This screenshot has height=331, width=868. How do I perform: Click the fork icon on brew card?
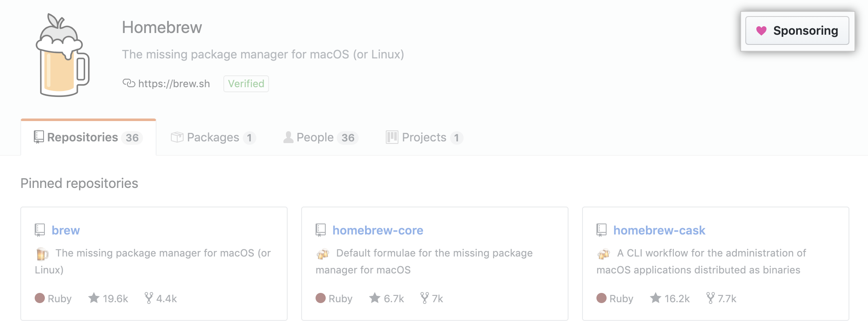point(148,298)
